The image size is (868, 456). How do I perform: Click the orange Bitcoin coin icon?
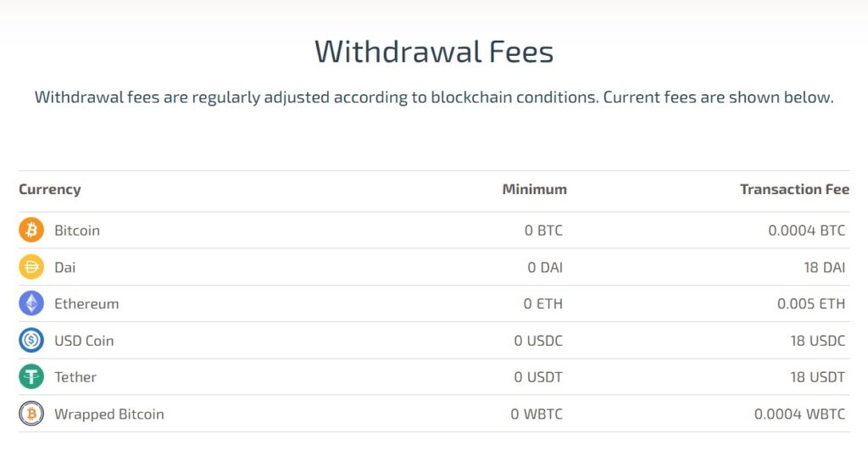pyautogui.click(x=31, y=231)
